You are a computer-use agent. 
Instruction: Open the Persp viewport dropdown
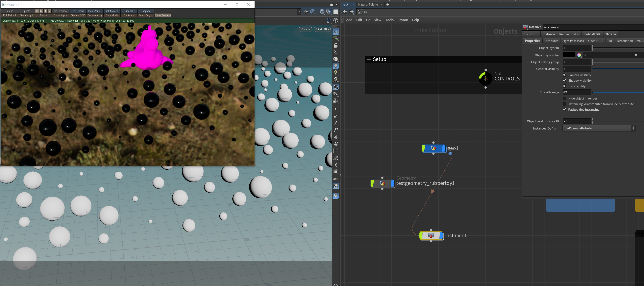(x=305, y=29)
